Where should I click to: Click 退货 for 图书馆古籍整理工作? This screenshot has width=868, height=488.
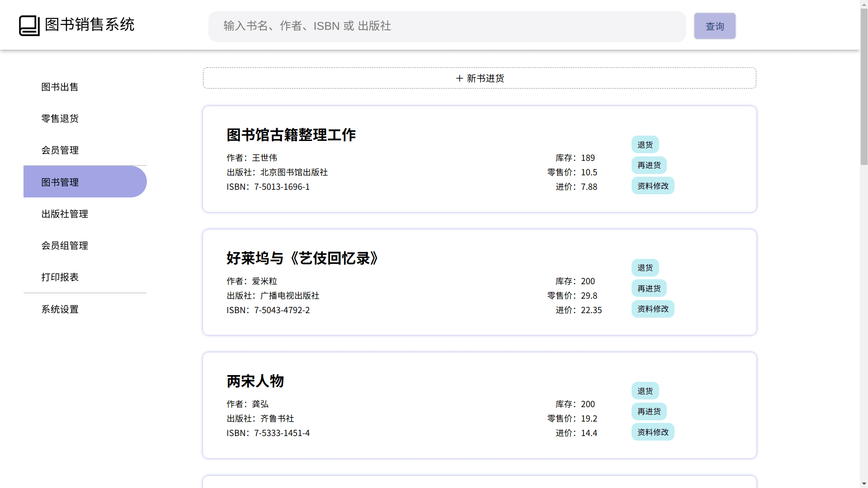pyautogui.click(x=645, y=145)
